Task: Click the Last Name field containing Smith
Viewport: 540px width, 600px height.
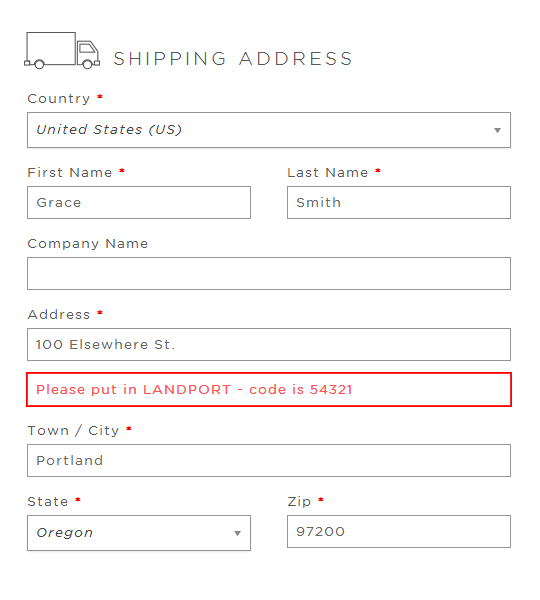Action: 399,202
